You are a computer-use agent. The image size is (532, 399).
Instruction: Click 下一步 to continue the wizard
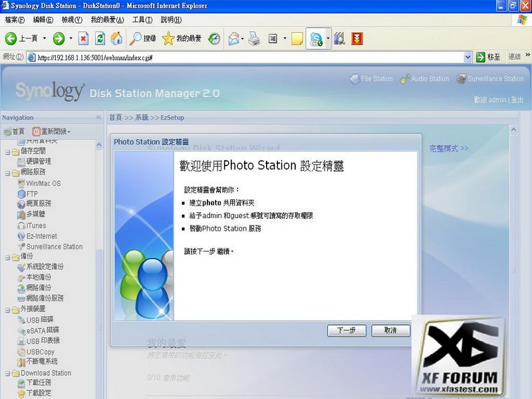346,331
